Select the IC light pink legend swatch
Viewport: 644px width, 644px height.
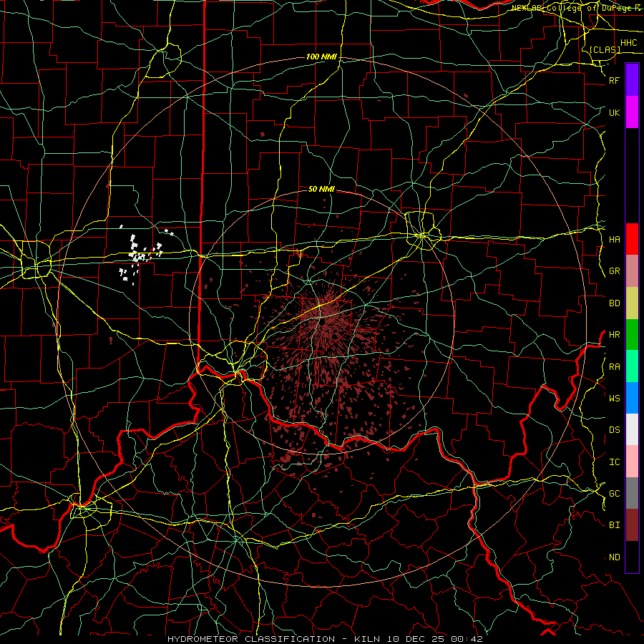pyautogui.click(x=632, y=462)
